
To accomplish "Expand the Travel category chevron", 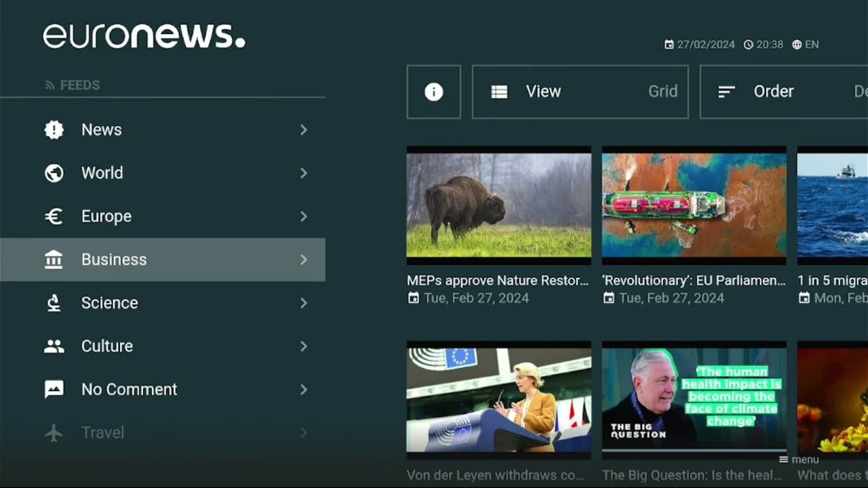I will coord(303,432).
